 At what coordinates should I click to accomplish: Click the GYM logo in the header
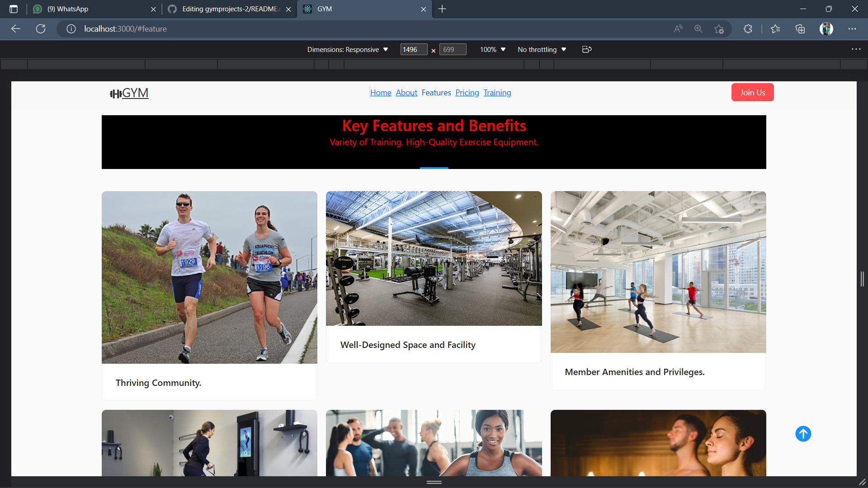(130, 93)
